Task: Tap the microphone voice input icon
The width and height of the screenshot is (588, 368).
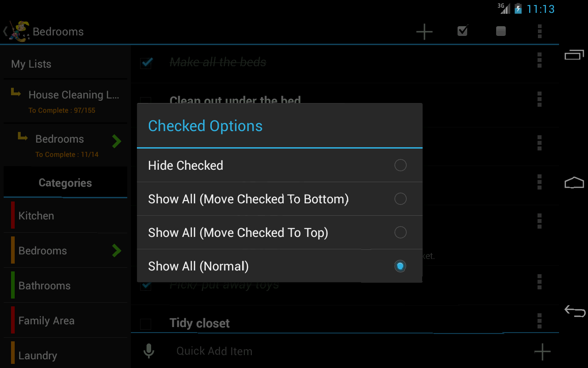Action: [x=148, y=351]
